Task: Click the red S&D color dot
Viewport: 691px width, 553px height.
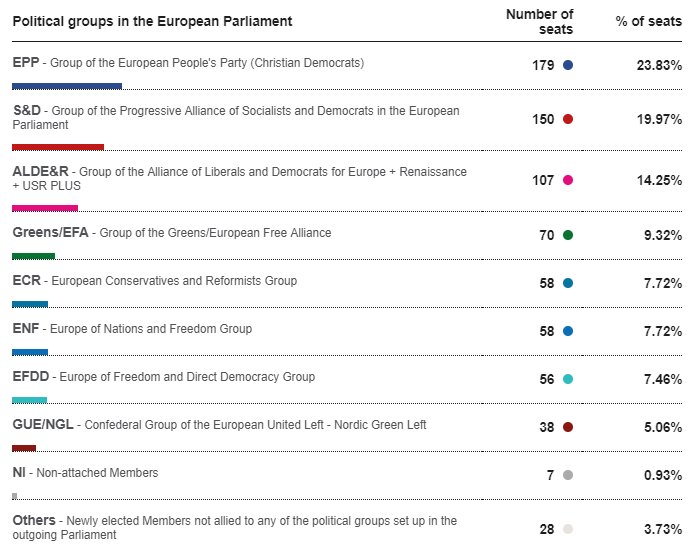Action: 568,119
